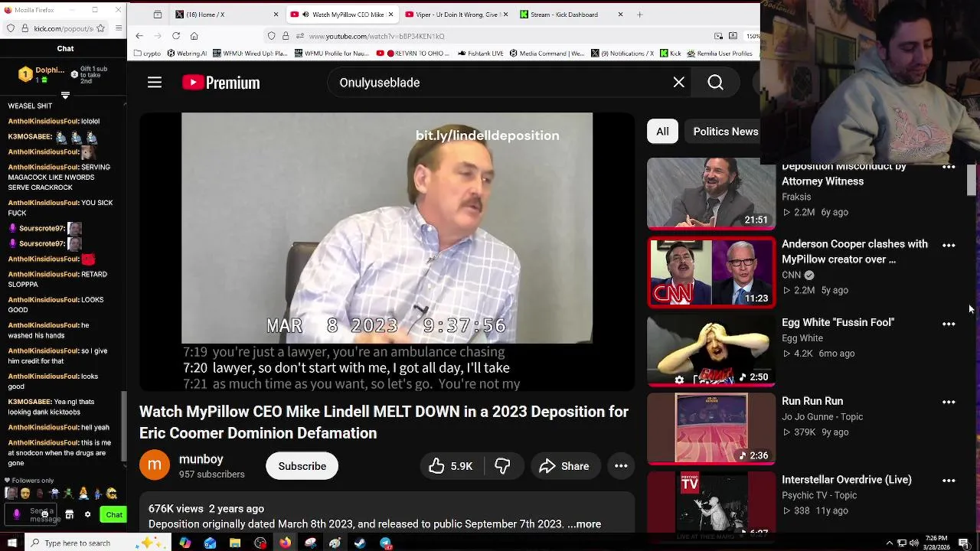This screenshot has width=980, height=551.
Task: Open the Deposition Misconduct video thumbnail
Action: (711, 194)
